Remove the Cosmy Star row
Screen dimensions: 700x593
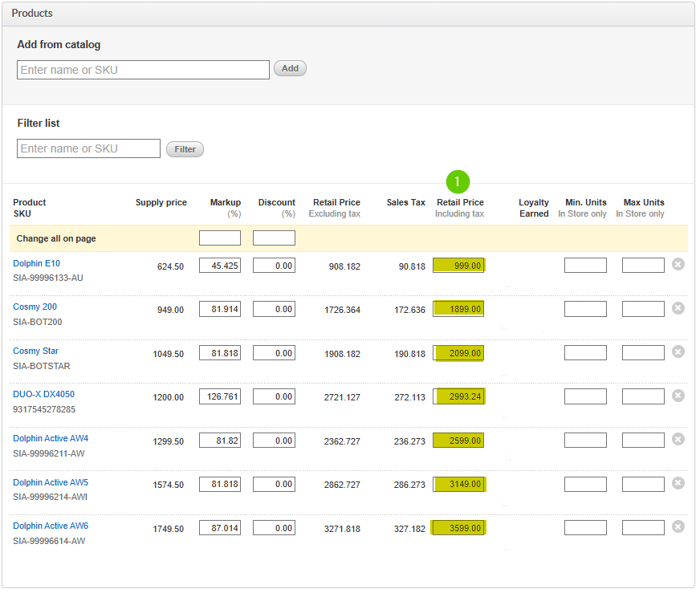(678, 352)
